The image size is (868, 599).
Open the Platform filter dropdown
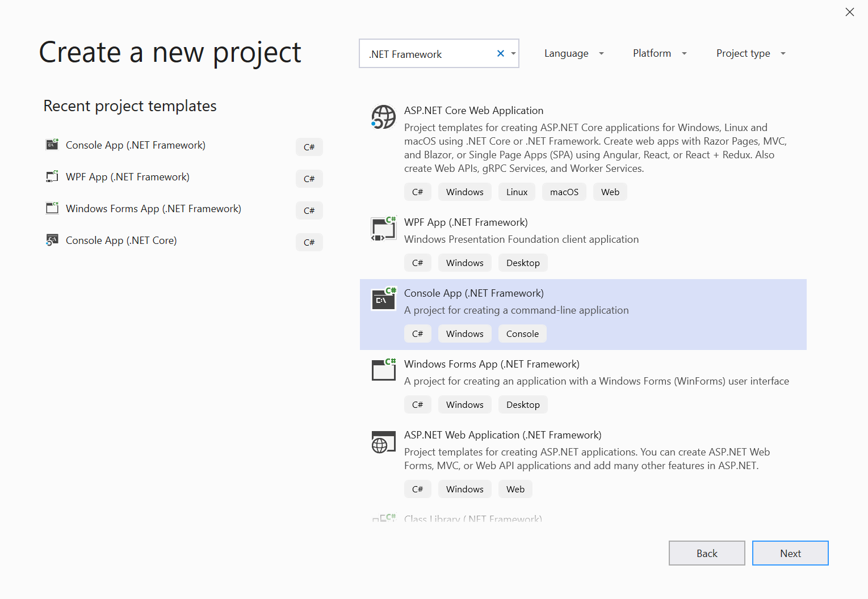coord(659,53)
